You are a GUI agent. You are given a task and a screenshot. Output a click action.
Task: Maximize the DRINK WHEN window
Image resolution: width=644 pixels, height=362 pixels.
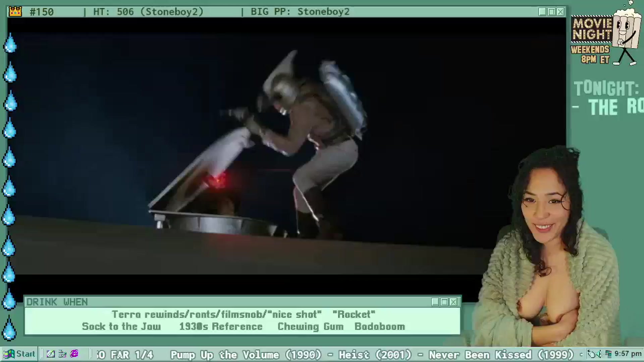pos(444,302)
